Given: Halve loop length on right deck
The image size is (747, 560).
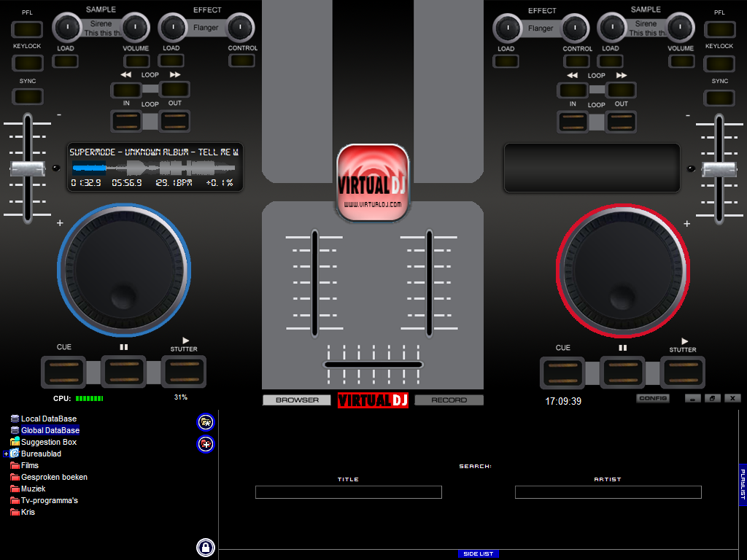Looking at the screenshot, I should click(573, 90).
